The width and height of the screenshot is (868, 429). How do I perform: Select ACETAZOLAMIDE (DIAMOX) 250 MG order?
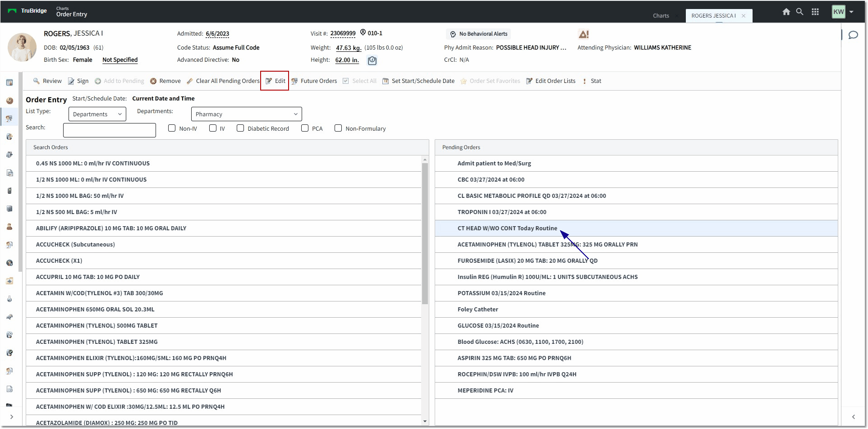[x=224, y=421]
